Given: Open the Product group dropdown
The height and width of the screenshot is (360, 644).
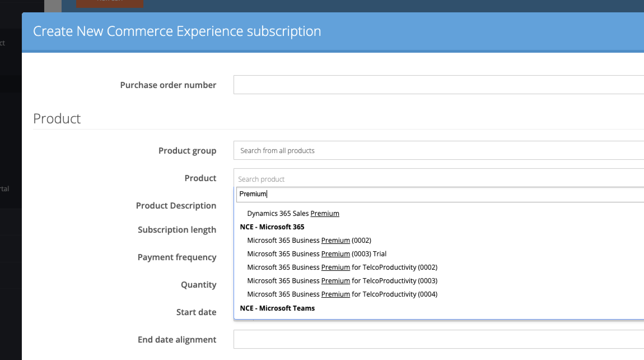Looking at the screenshot, I should pyautogui.click(x=439, y=151).
